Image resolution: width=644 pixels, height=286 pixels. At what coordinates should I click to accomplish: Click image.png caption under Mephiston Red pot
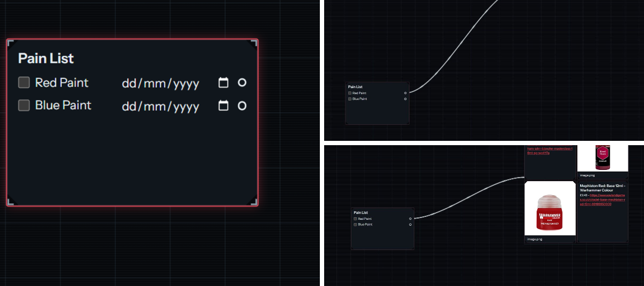click(535, 239)
